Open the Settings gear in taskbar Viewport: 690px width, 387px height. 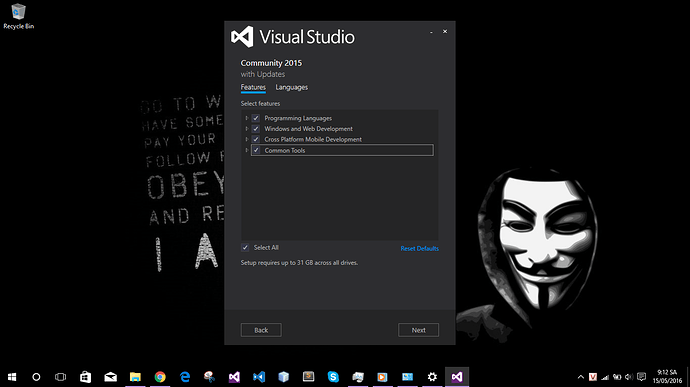[432, 377]
